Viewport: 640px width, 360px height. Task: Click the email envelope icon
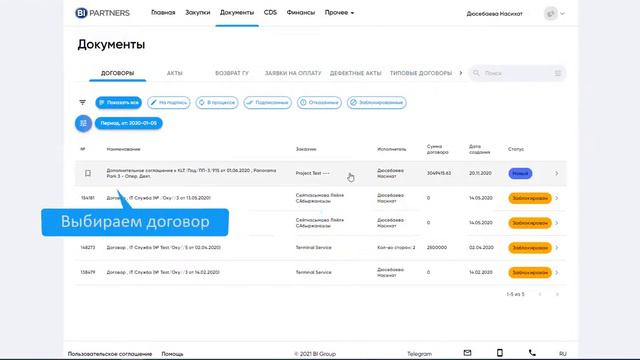(467, 353)
